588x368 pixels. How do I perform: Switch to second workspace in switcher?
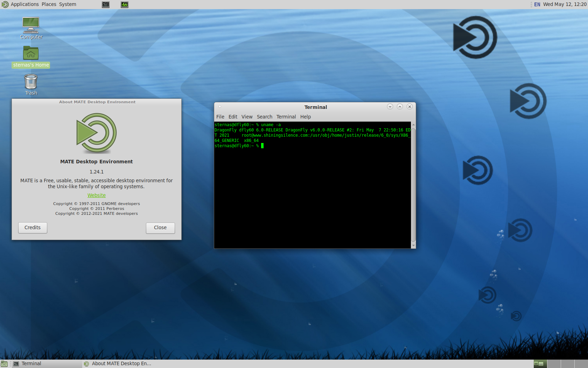pyautogui.click(x=554, y=364)
